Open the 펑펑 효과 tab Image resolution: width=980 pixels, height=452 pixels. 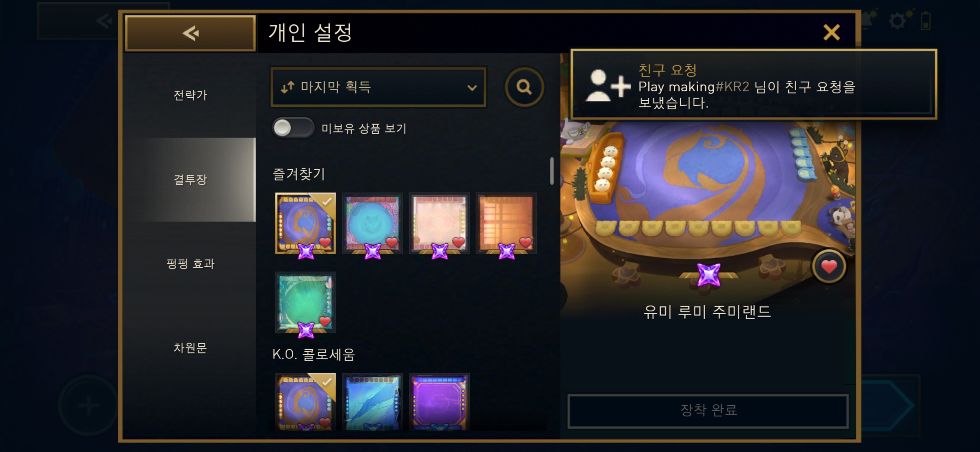tap(190, 263)
